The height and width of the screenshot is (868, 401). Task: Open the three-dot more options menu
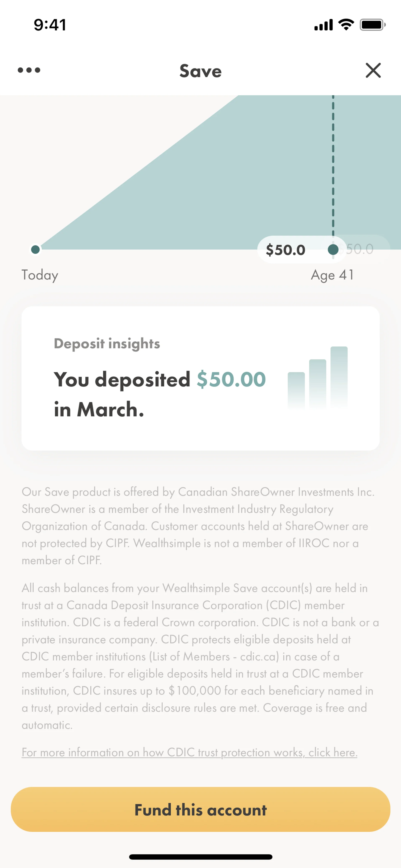coord(29,70)
